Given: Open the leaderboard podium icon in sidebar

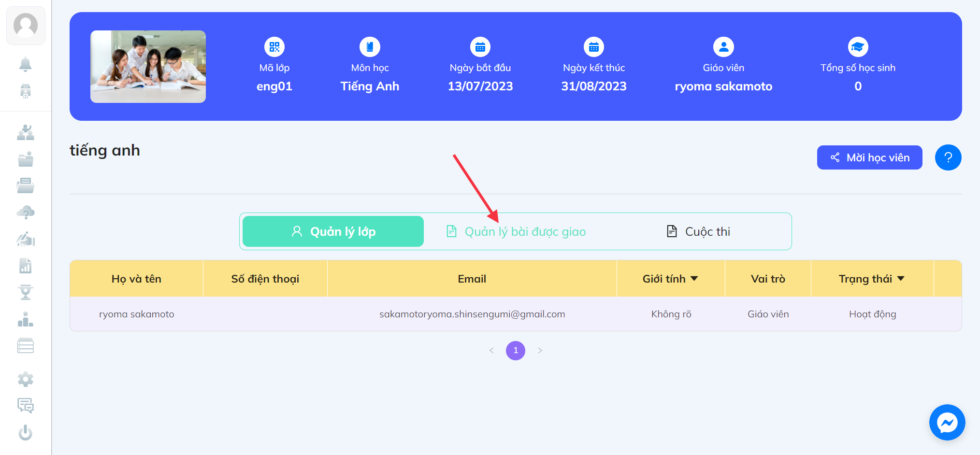Looking at the screenshot, I should tap(25, 319).
